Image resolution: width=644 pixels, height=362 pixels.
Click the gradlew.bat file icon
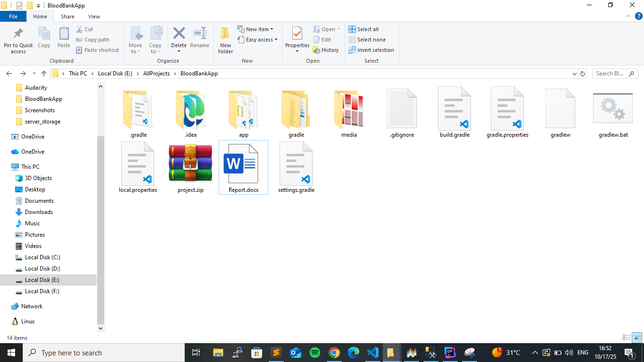[613, 108]
